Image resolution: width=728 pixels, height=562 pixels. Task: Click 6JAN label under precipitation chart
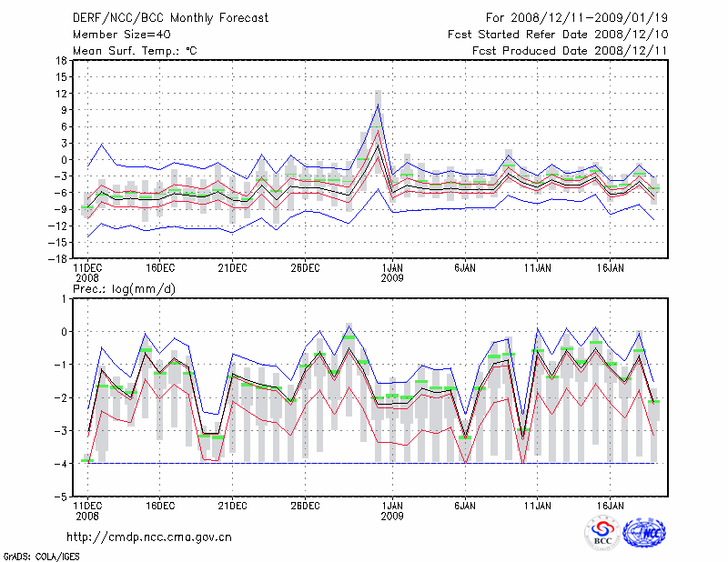(465, 504)
